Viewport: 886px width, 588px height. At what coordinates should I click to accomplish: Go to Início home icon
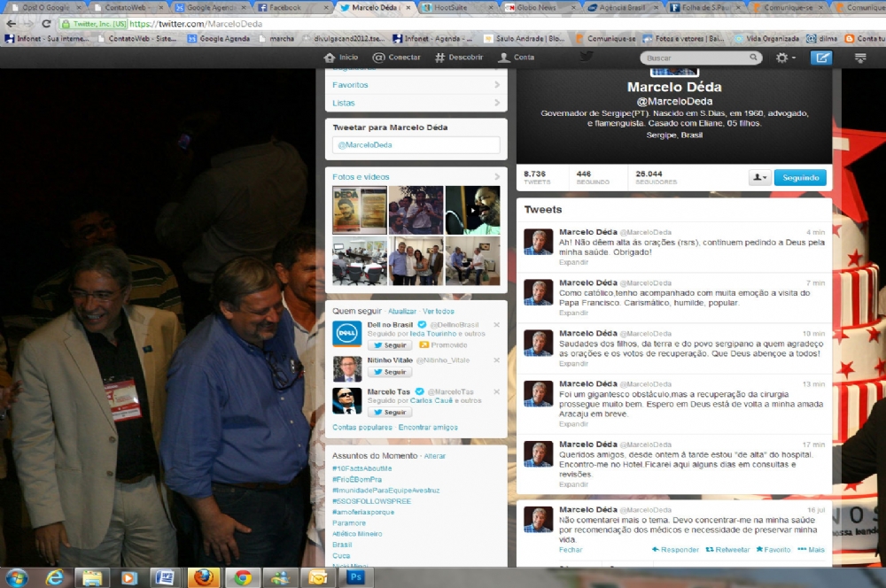click(x=341, y=58)
